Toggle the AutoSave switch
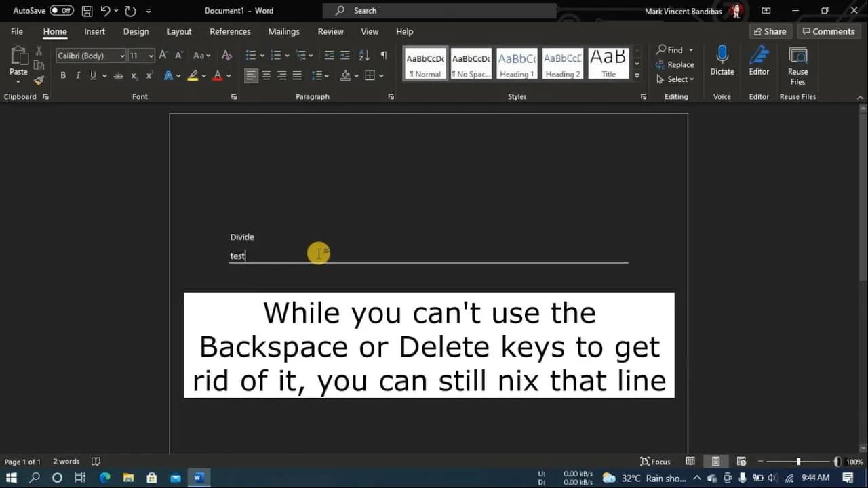868x488 pixels. click(62, 11)
